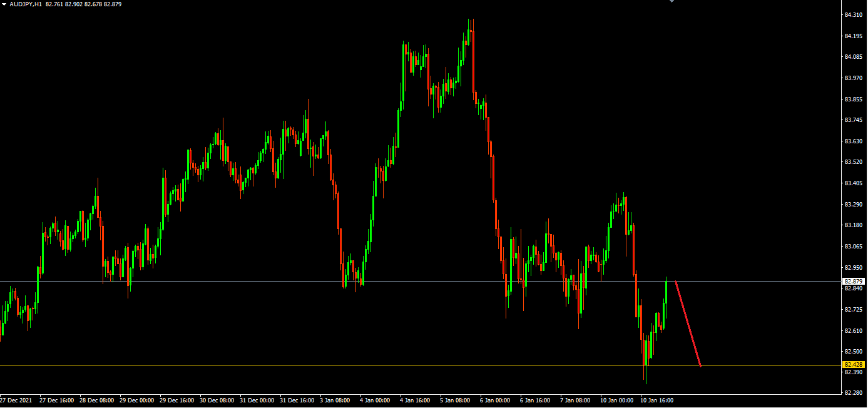
Task: Click the 82.950 price scale label
Action: (854, 268)
